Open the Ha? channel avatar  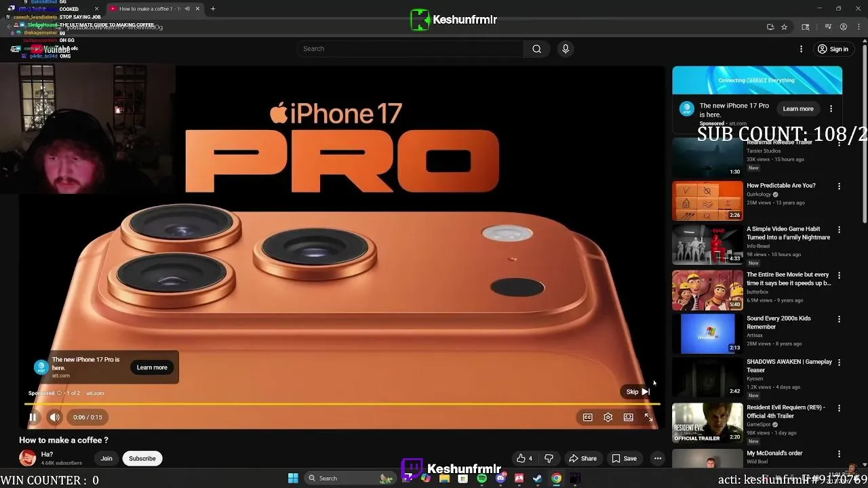tap(28, 459)
